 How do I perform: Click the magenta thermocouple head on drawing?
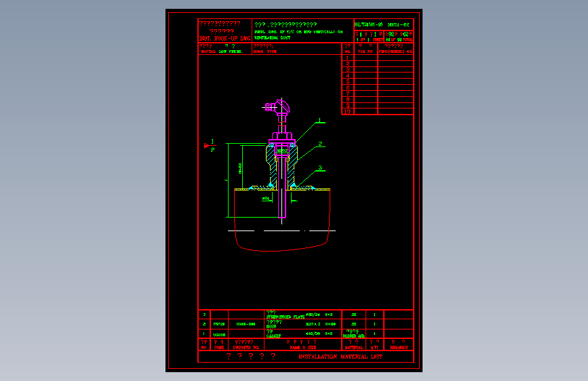click(278, 106)
